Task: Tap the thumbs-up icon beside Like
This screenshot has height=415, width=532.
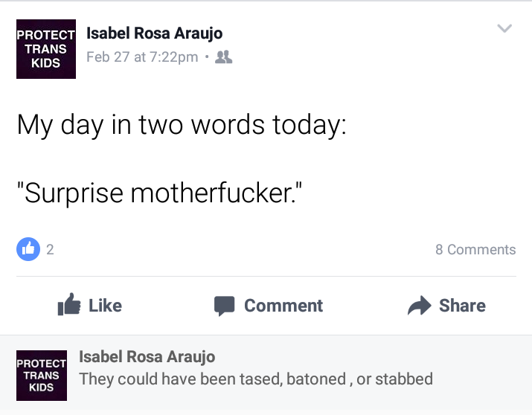Action: tap(69, 304)
